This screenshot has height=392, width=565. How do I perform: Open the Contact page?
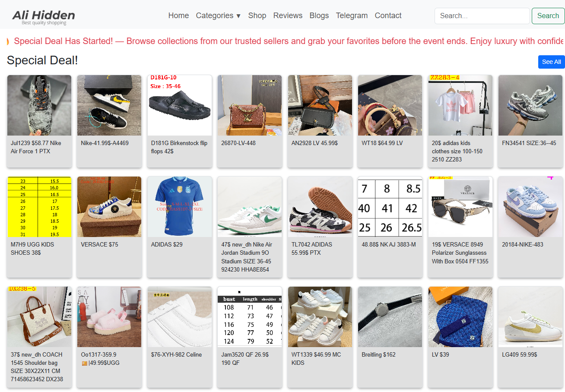(388, 16)
